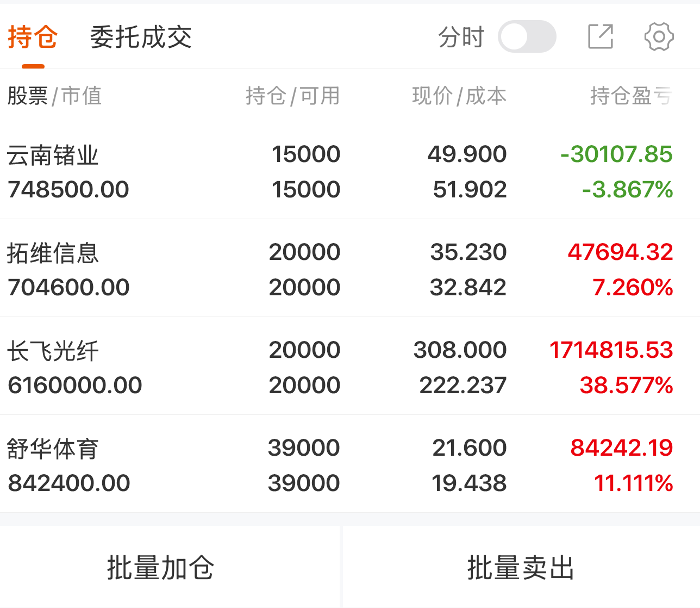Click the loss value -30107.85

click(x=617, y=154)
